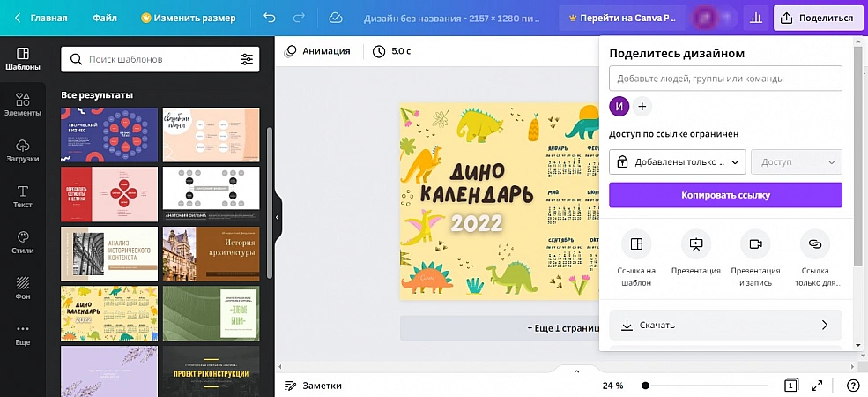Click the Дино календарь canvas page
Screen dimensions: 868x397
500,201
